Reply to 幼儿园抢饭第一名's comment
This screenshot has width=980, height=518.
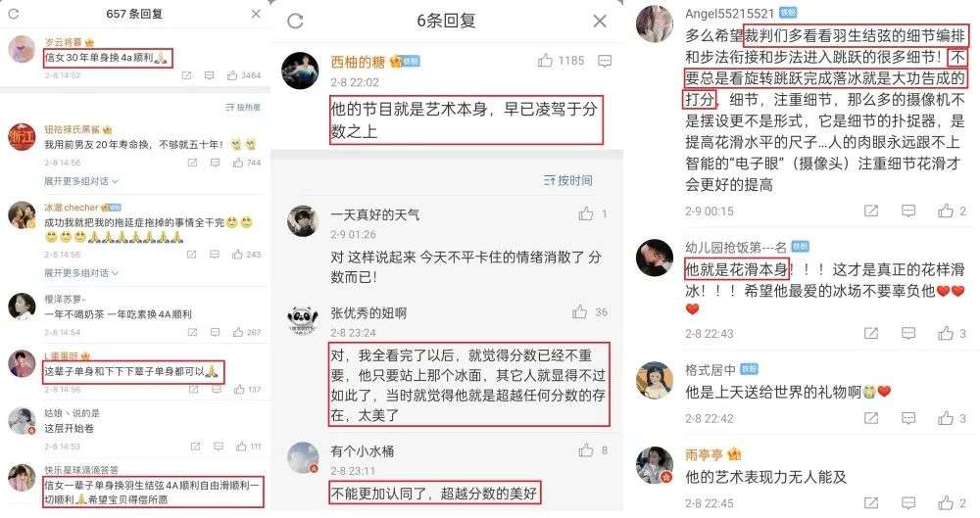(x=908, y=334)
